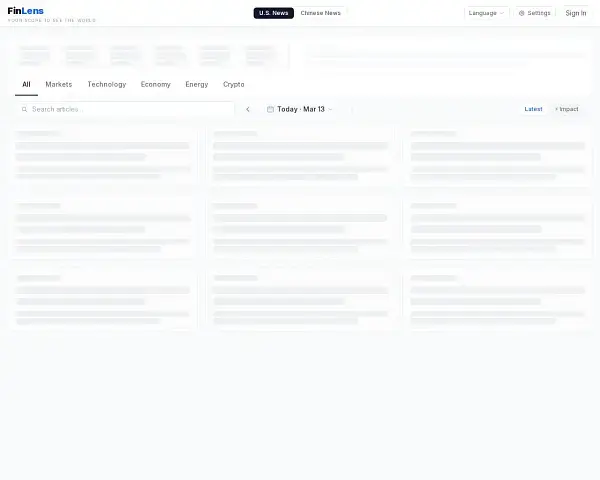Switch to Chinese News edition

(x=321, y=13)
